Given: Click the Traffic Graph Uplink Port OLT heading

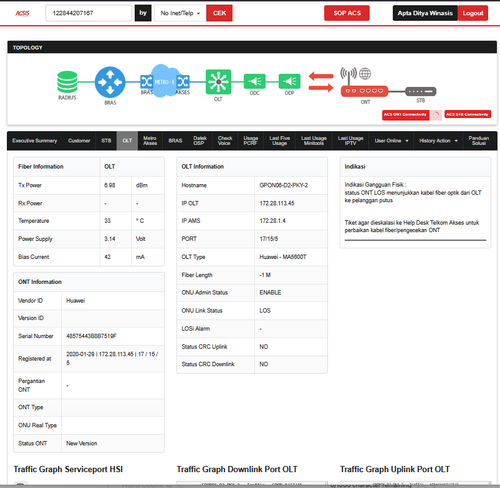Looking at the screenshot, I should coord(395,469).
